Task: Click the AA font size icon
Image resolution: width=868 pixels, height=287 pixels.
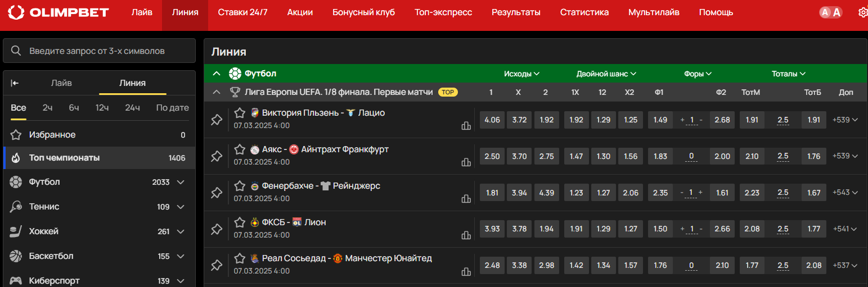Action: coord(830,12)
